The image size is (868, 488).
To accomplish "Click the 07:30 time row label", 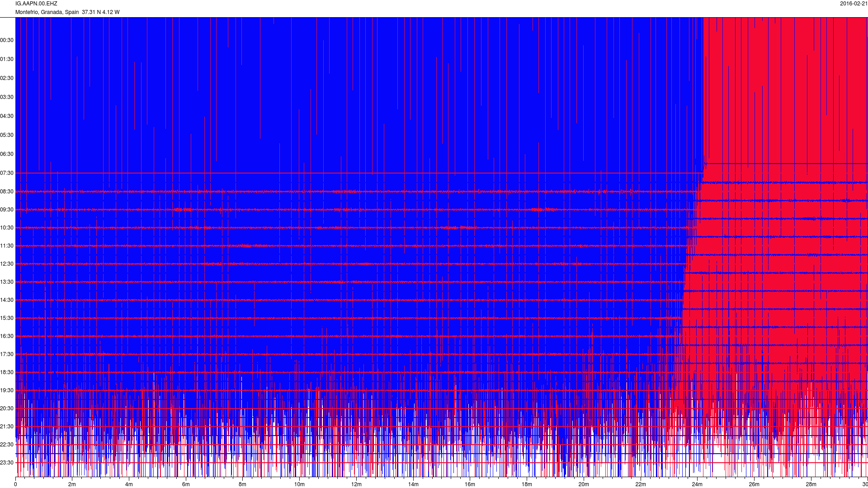I will pyautogui.click(x=7, y=173).
